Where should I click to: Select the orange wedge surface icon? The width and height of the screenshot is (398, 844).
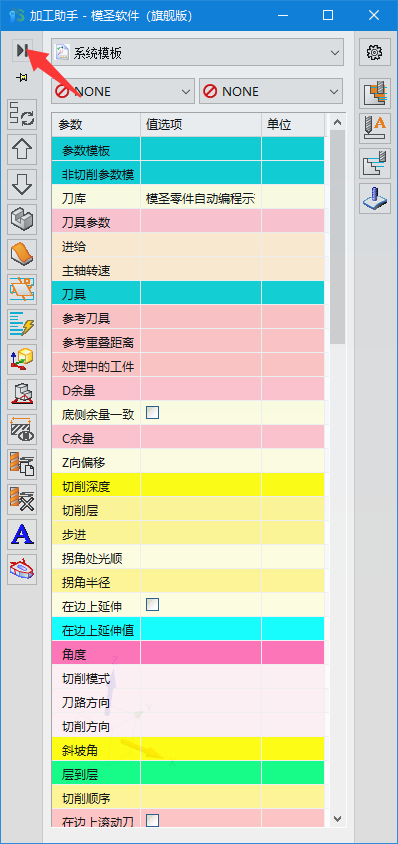tap(22, 254)
